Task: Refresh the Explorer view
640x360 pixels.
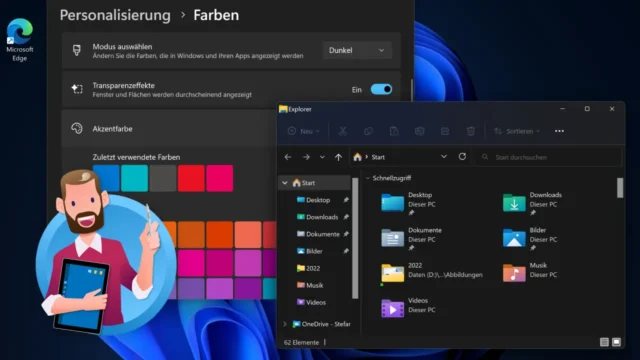Action: [462, 157]
